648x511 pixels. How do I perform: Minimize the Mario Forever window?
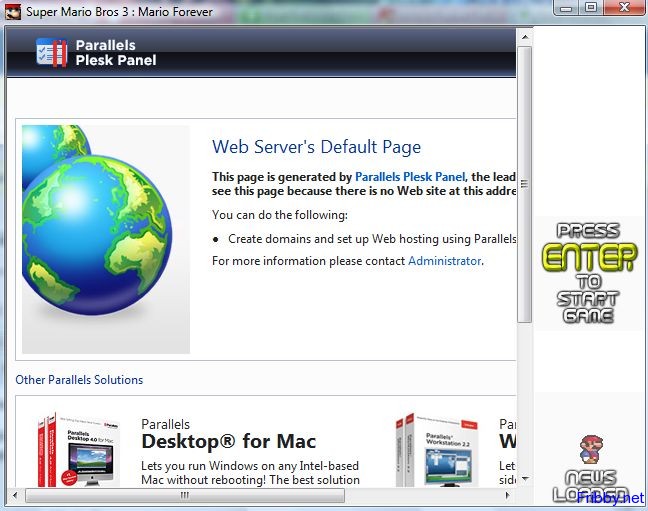tap(567, 7)
